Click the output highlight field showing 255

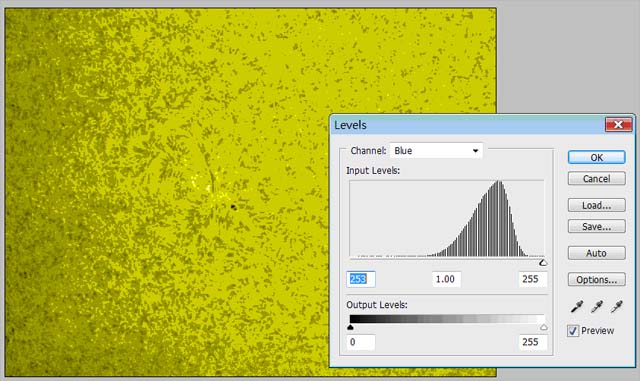click(533, 342)
